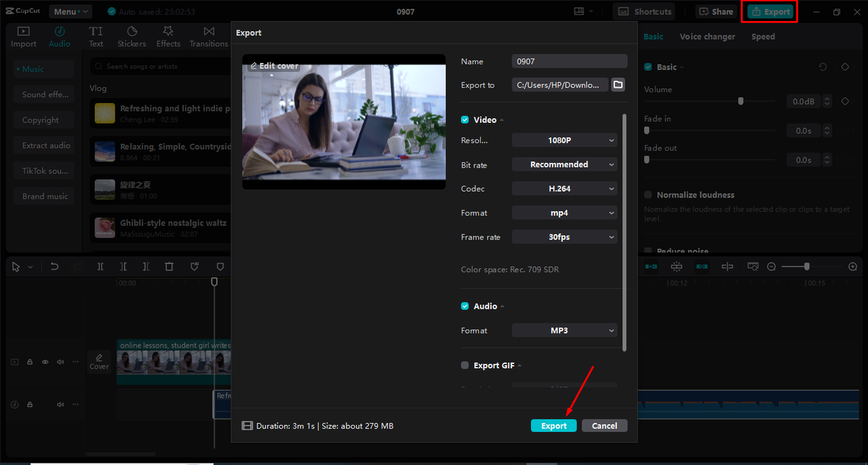This screenshot has width=868, height=465.
Task: Click the plain marker shield icon
Action: pos(220,267)
